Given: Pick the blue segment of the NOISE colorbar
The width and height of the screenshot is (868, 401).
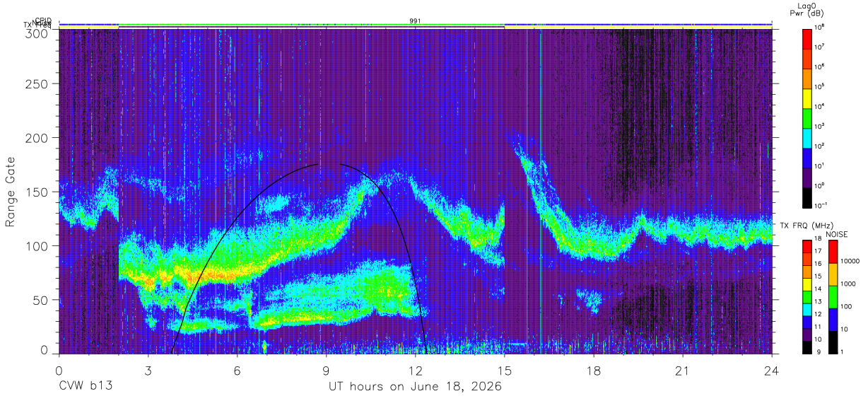Looking at the screenshot, I should (833, 320).
